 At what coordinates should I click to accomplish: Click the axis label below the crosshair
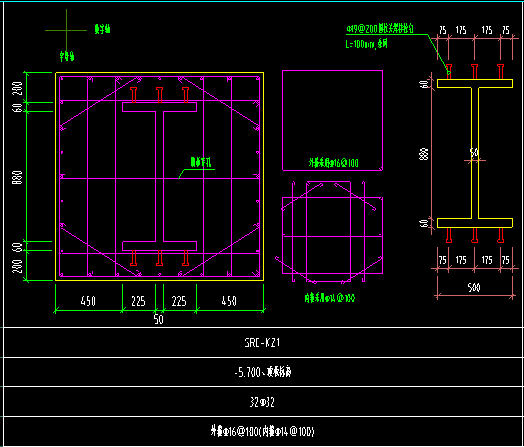(67, 56)
